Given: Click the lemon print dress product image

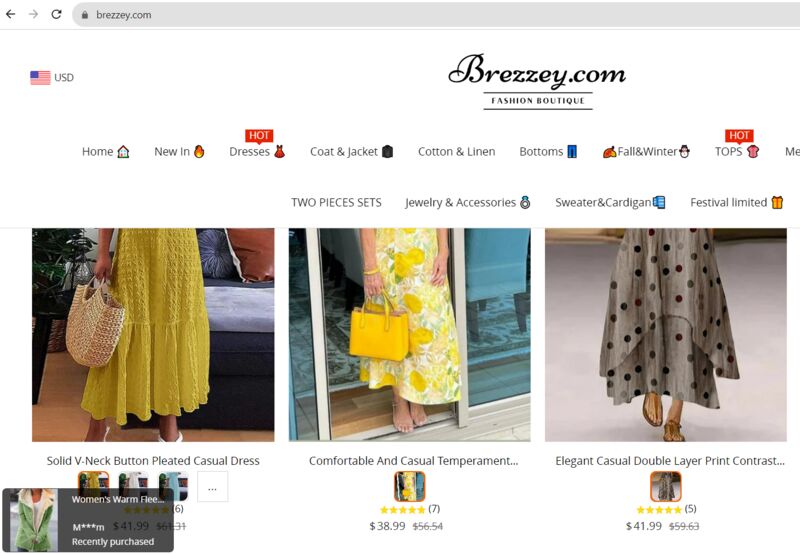Looking at the screenshot, I should point(409,335).
